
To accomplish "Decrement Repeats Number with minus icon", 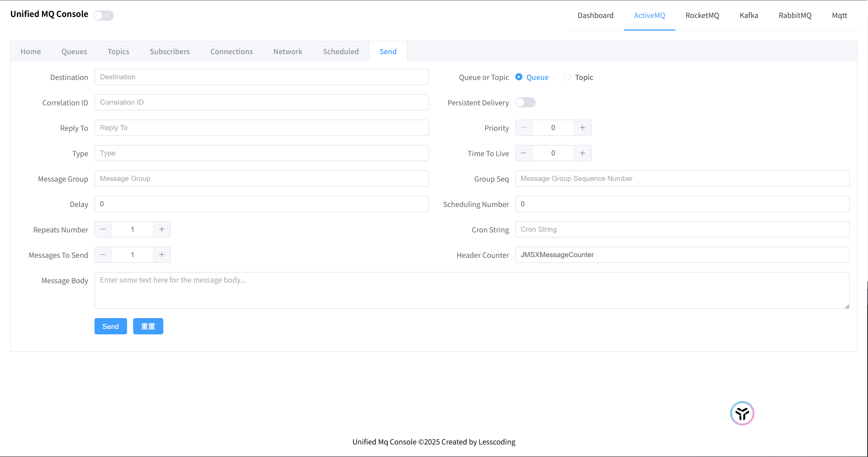I will click(x=103, y=229).
